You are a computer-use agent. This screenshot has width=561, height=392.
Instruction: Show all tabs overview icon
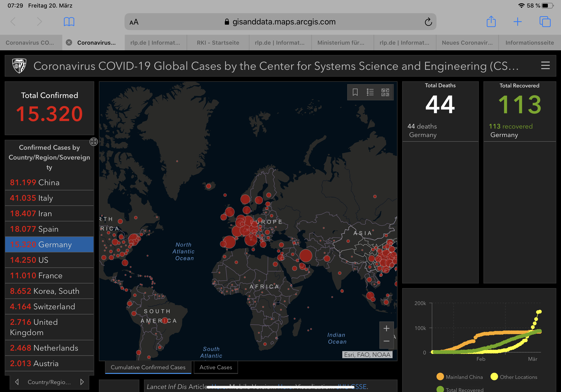(x=545, y=22)
